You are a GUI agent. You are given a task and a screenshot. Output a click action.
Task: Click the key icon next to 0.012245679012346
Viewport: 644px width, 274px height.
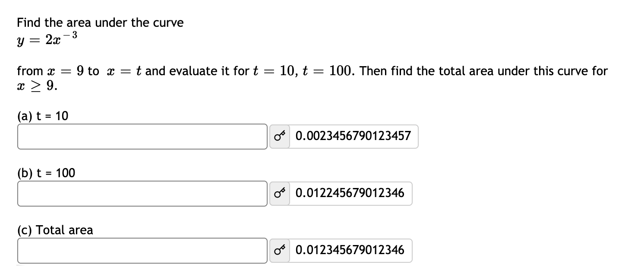coord(279,194)
